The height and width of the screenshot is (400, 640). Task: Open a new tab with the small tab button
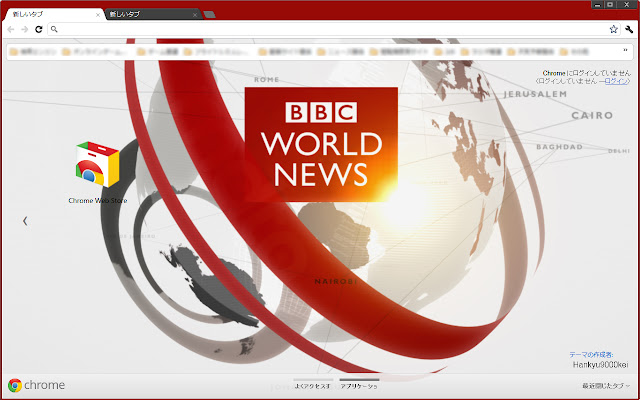coord(209,15)
